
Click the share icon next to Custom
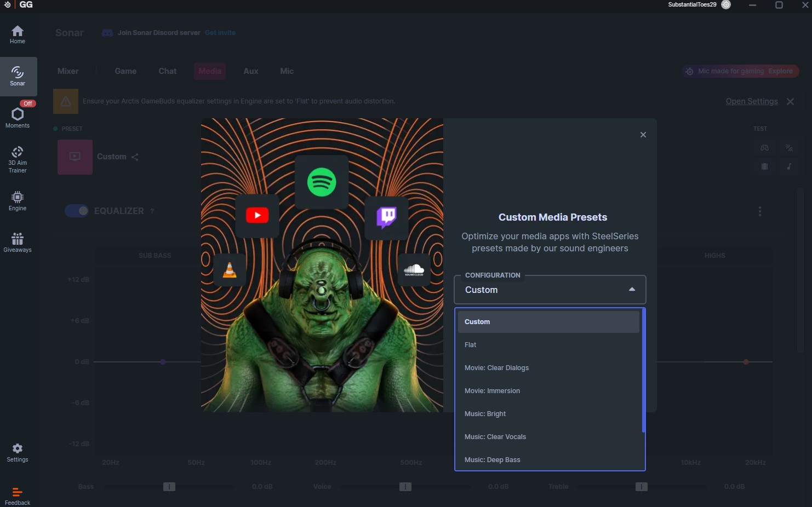pyautogui.click(x=135, y=157)
